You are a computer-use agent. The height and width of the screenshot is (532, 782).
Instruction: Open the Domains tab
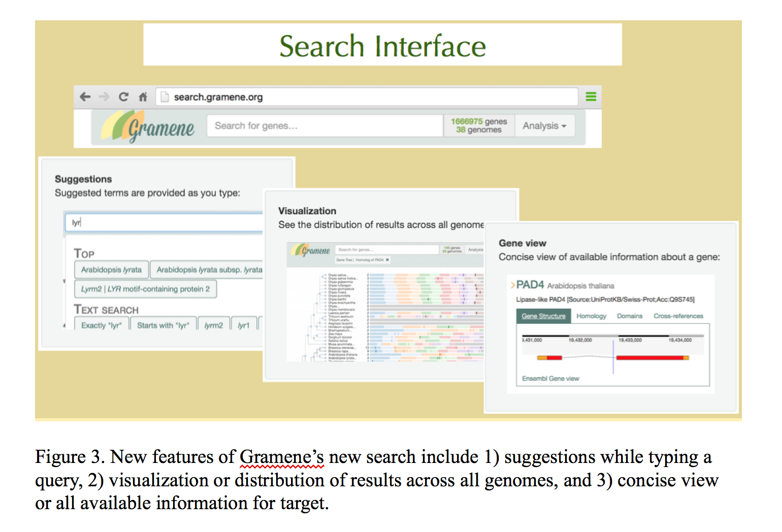(x=630, y=316)
